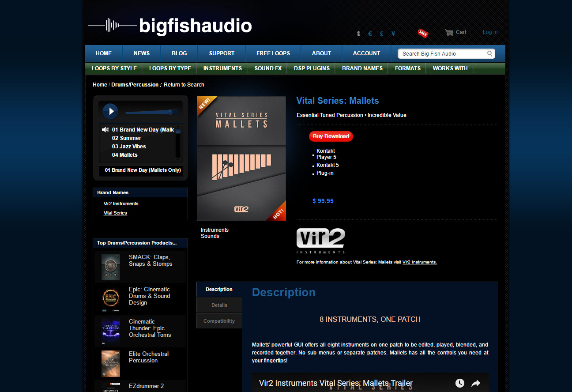Open SMACK product thumbnail
This screenshot has height=392, width=572.
pos(110,267)
